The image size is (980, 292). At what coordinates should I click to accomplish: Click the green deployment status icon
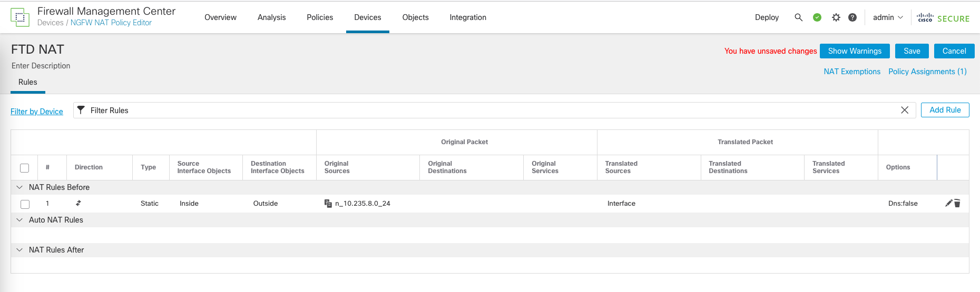pos(817,17)
